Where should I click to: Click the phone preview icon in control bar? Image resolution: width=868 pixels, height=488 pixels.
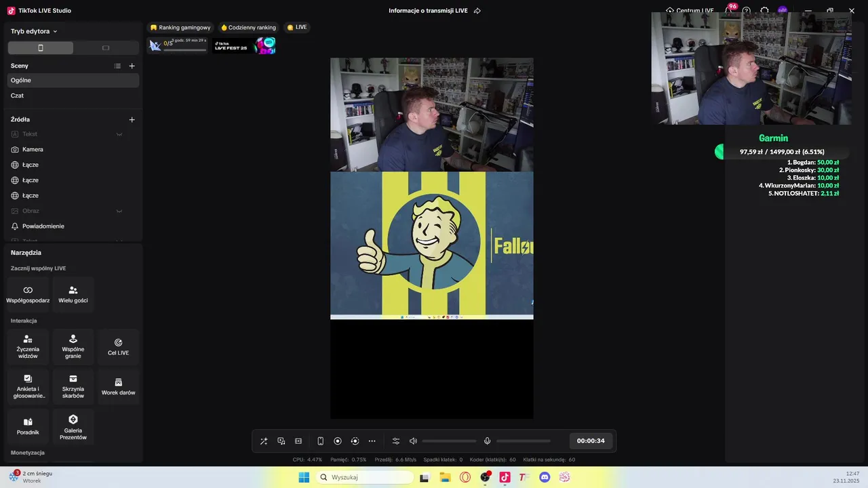click(321, 441)
